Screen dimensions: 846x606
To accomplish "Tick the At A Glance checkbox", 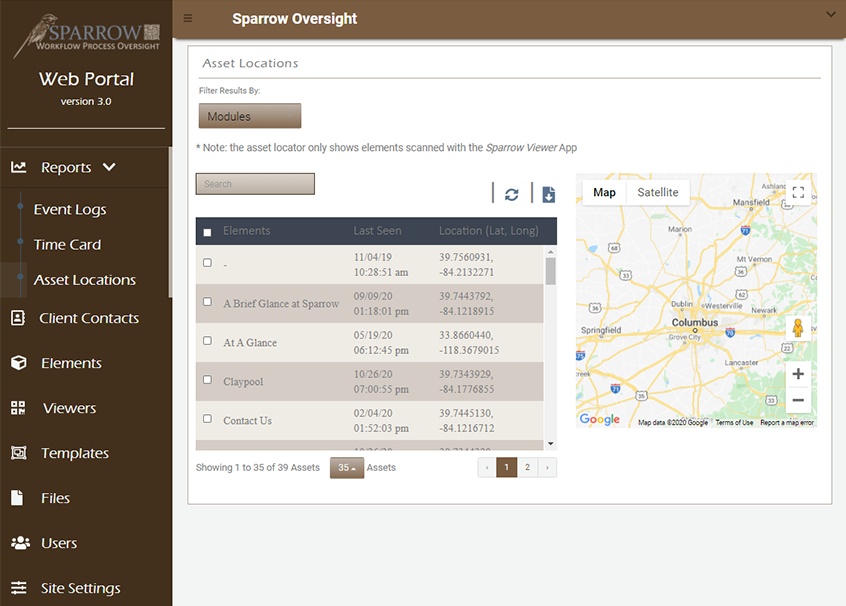I will click(x=208, y=341).
